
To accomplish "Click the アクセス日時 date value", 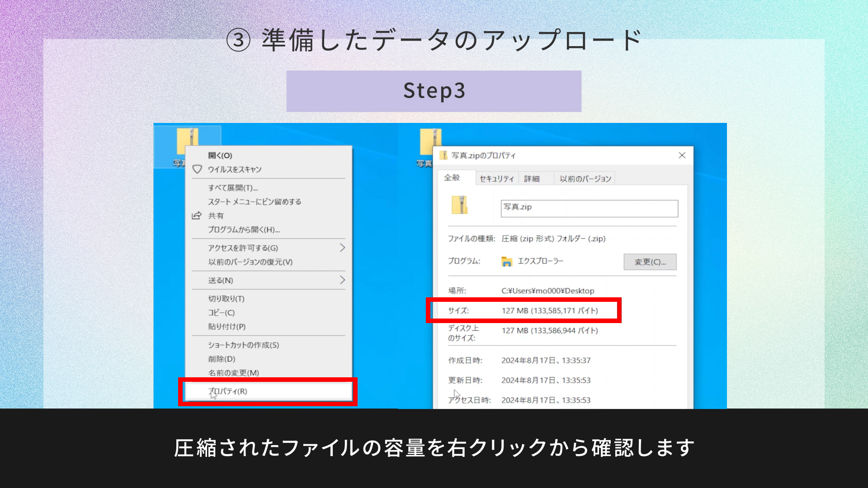I will (546, 400).
